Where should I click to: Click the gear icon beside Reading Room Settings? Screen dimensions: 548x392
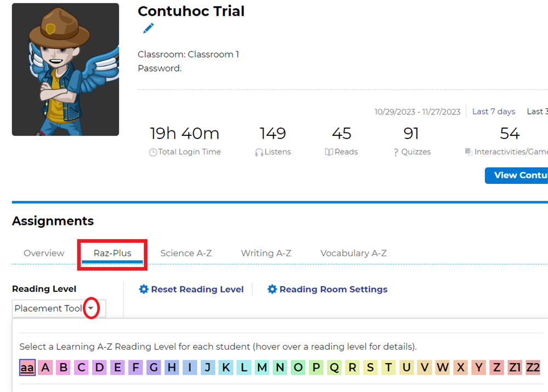point(272,289)
